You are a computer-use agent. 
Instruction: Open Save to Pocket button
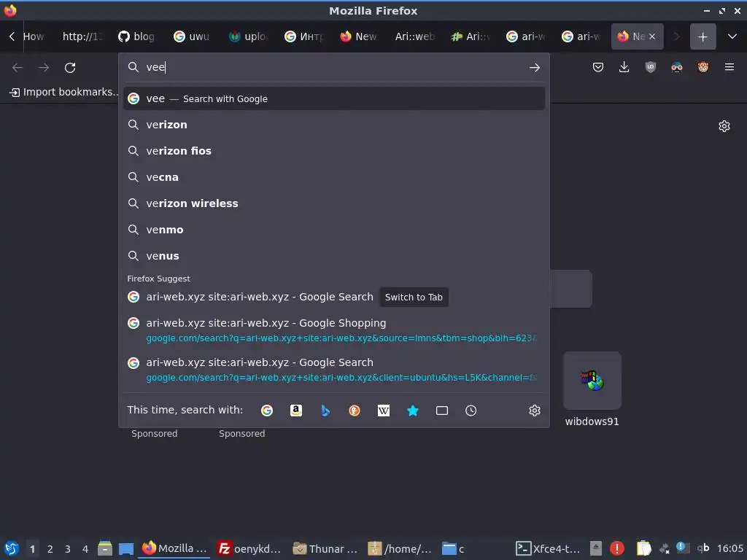click(598, 67)
